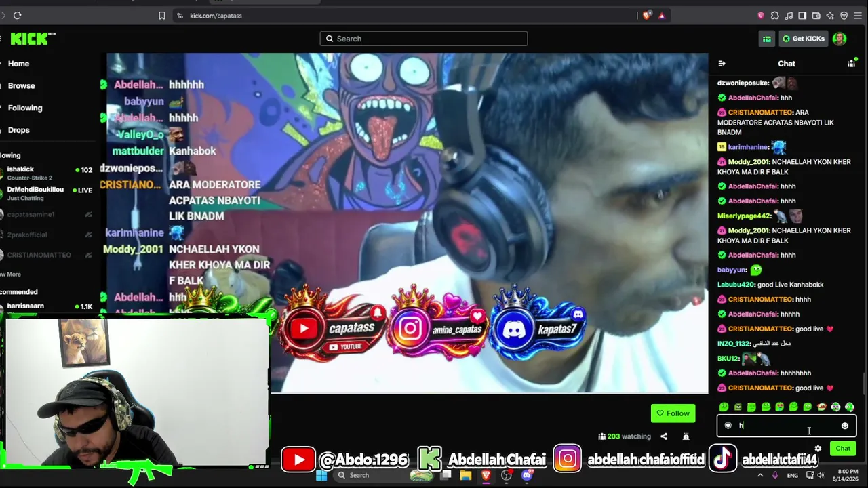The height and width of the screenshot is (488, 868).
Task: Open the Brave Rewards triangle icon
Action: [x=661, y=16]
